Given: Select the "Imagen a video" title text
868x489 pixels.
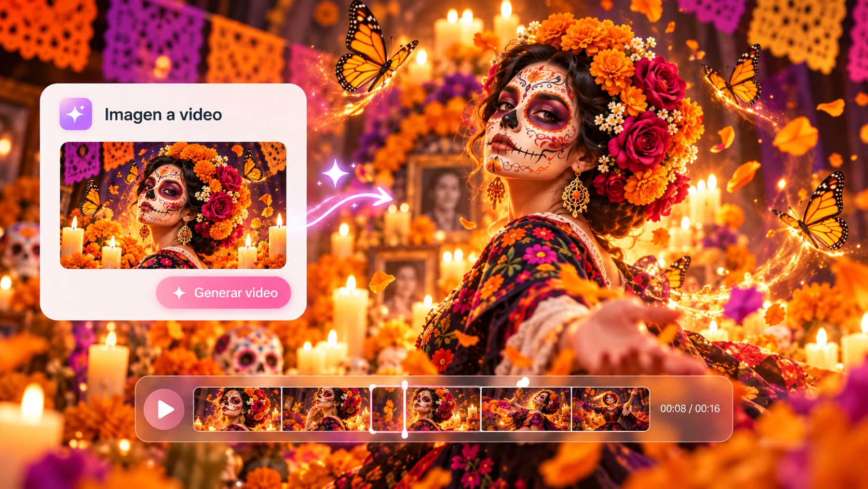Looking at the screenshot, I should pyautogui.click(x=163, y=114).
